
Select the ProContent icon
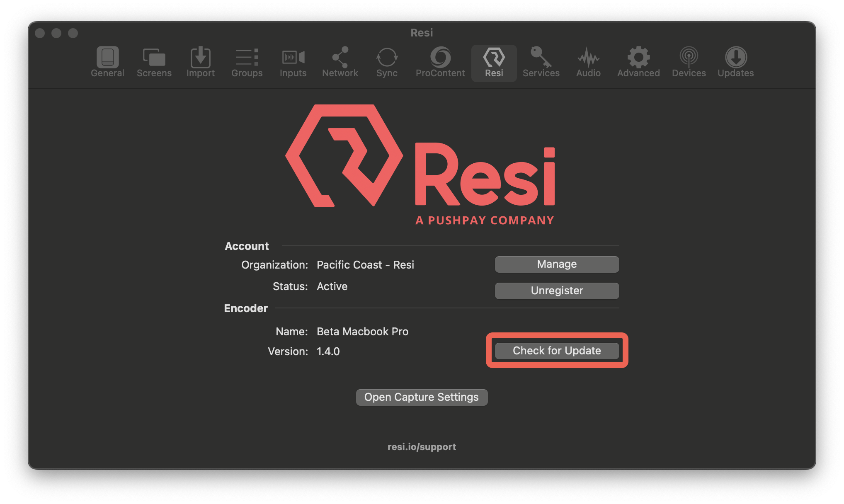point(439,62)
